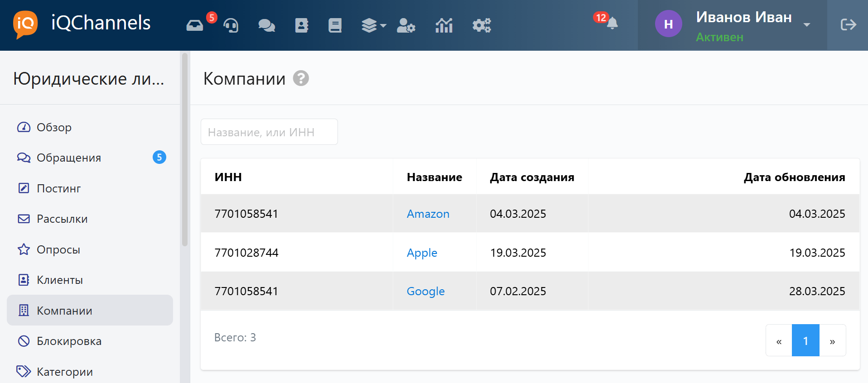
Task: Click creation date 19.03.2025 in Apple row
Action: tap(518, 253)
